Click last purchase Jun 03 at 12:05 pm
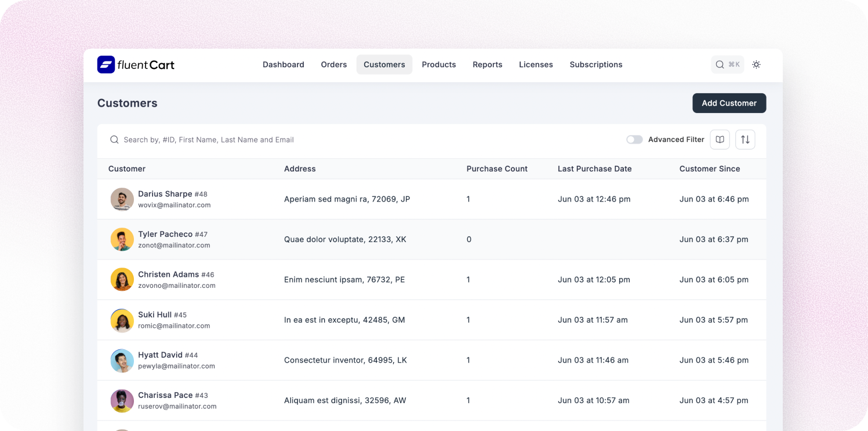 pyautogui.click(x=594, y=280)
